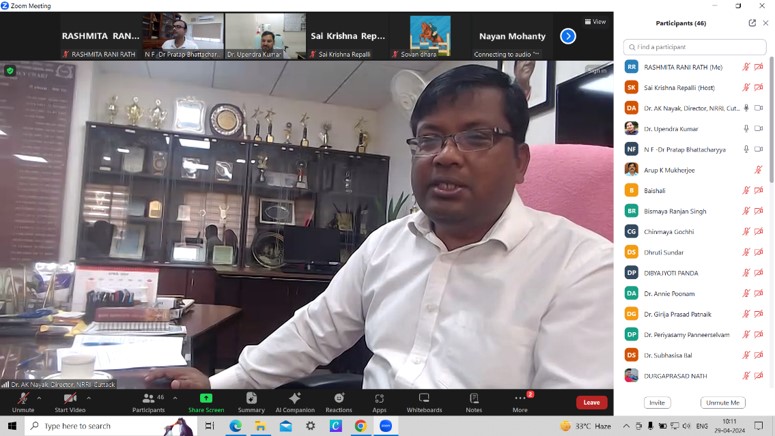Pop out the Participants panel

(x=752, y=23)
